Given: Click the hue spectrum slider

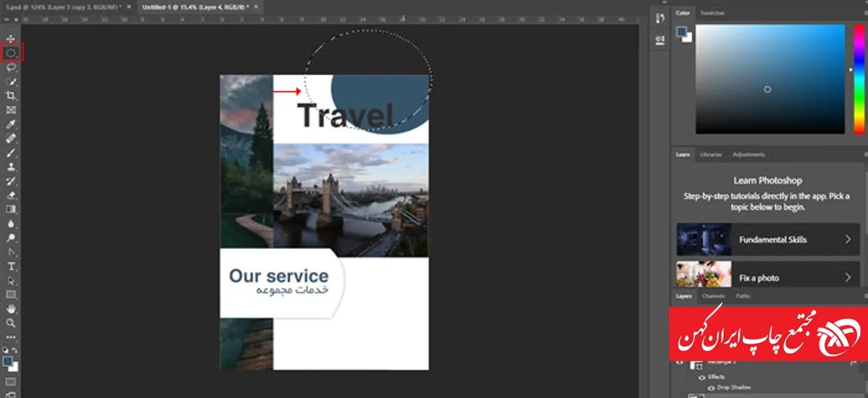Looking at the screenshot, I should tap(858, 80).
